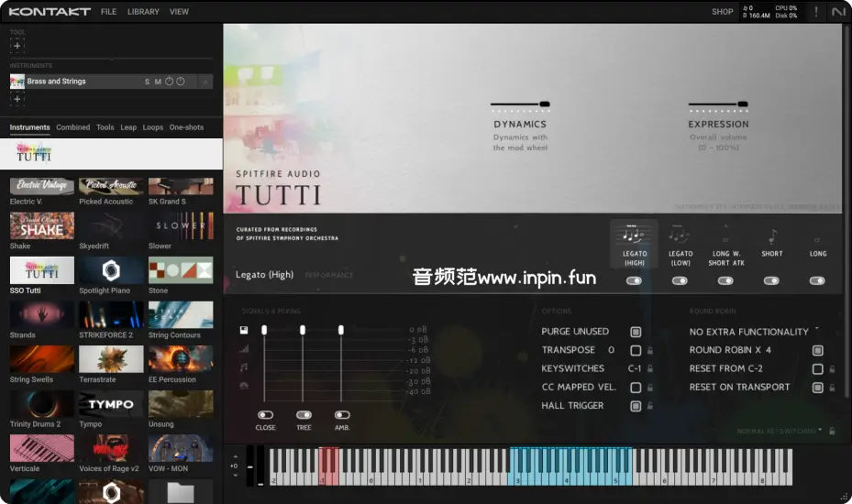Click the mixer preset save icon
Screen dimensions: 852x504
click(244, 330)
